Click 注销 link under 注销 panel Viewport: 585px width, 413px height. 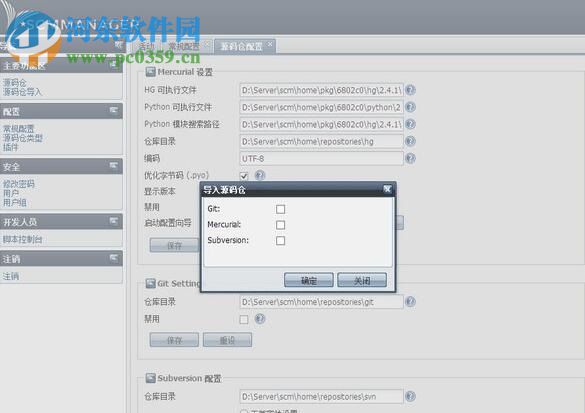(x=10, y=276)
